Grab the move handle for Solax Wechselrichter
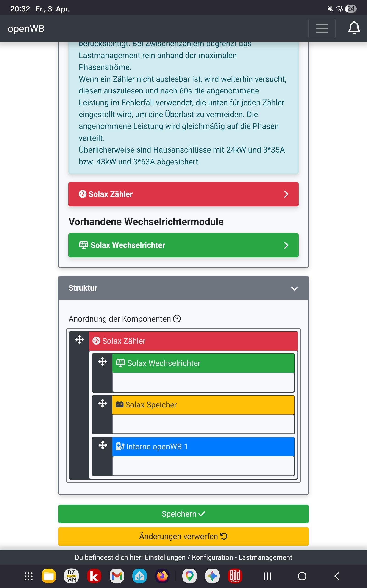The width and height of the screenshot is (367, 588). 103,362
